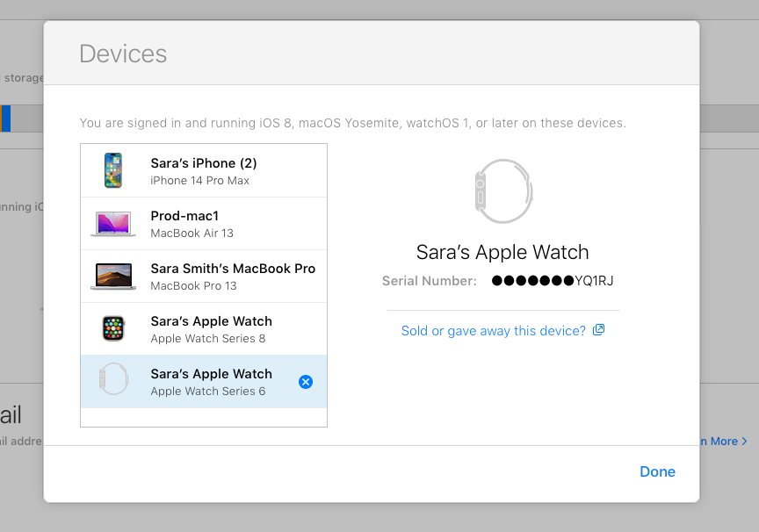Click the Sara's Apple Watch detail heading
The height and width of the screenshot is (532, 759).
pos(502,253)
